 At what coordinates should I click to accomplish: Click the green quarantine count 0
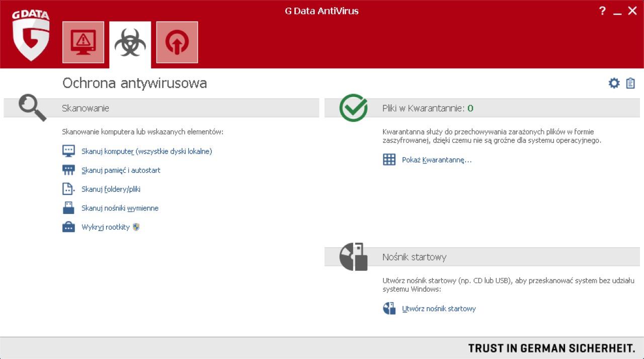pos(470,108)
